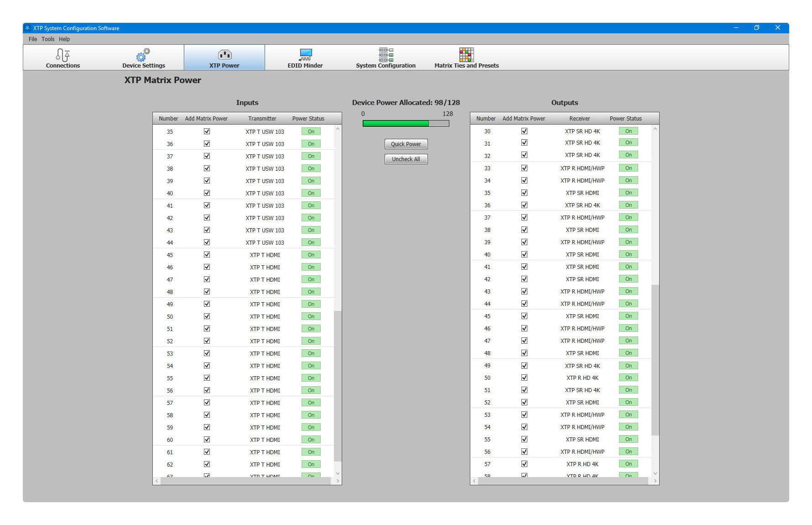Uncheck matrix power for input 35
The width and height of the screenshot is (812, 525).
[x=207, y=131]
